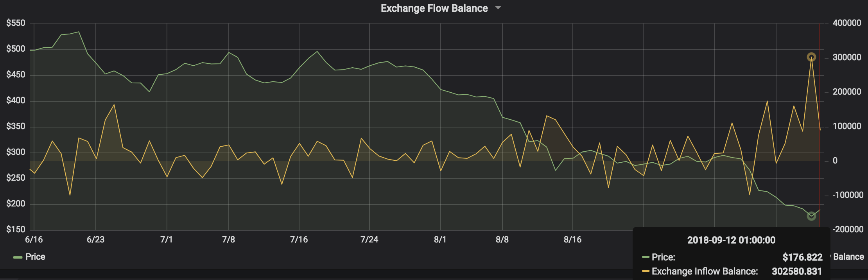Click the tooltip price value $176.822

[x=802, y=257]
